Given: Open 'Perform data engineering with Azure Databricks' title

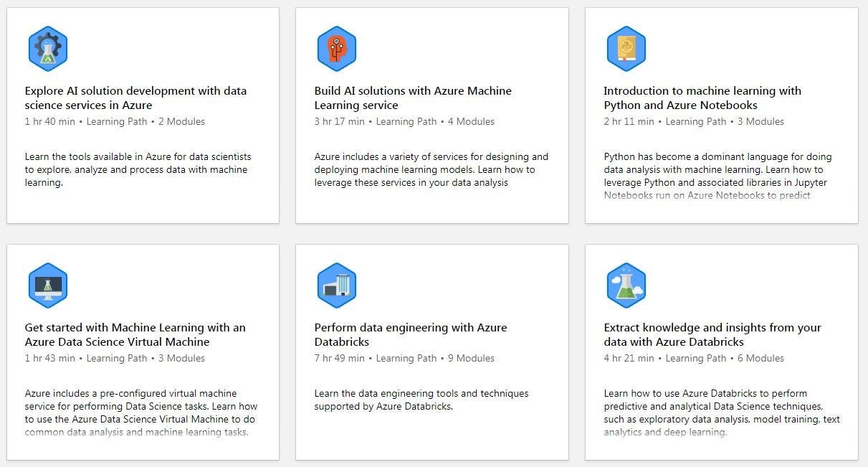Looking at the screenshot, I should (x=411, y=335).
